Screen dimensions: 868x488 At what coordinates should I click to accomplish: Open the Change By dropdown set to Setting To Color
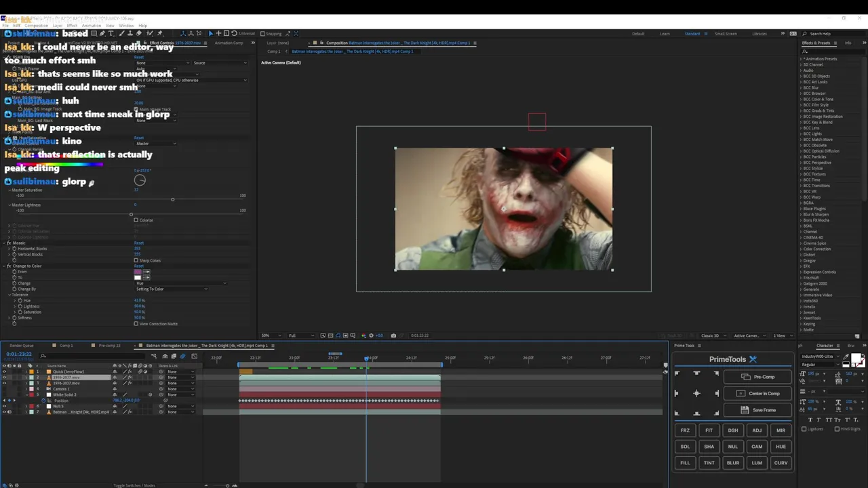172,289
